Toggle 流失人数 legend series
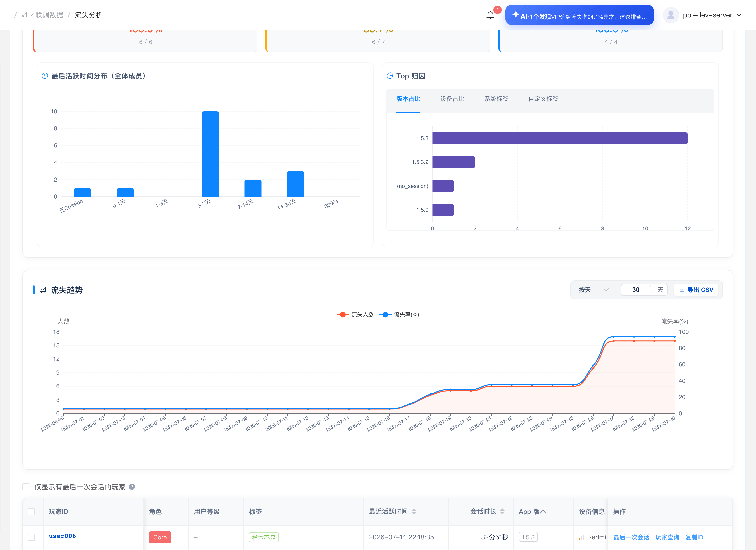The height and width of the screenshot is (550, 756). [355, 315]
